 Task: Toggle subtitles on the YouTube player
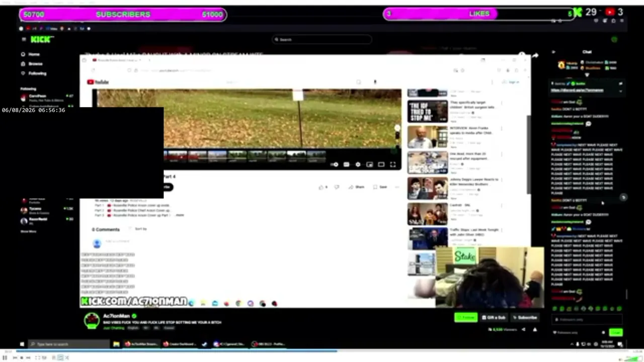click(x=346, y=164)
